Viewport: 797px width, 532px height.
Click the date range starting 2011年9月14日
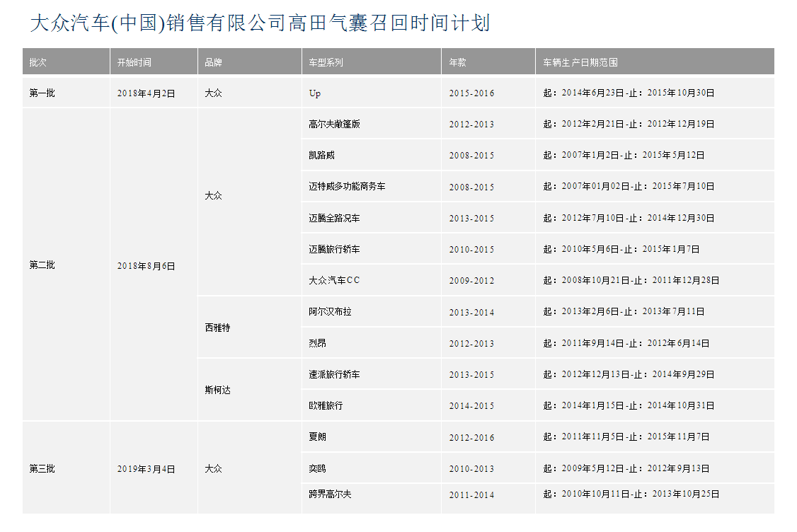(626, 343)
